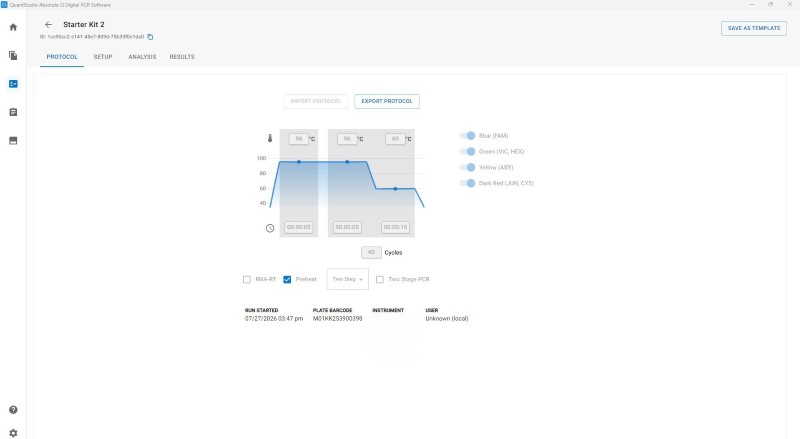The image size is (800, 439).
Task: Click the plate barcode M01KK253900398
Action: [337, 319]
